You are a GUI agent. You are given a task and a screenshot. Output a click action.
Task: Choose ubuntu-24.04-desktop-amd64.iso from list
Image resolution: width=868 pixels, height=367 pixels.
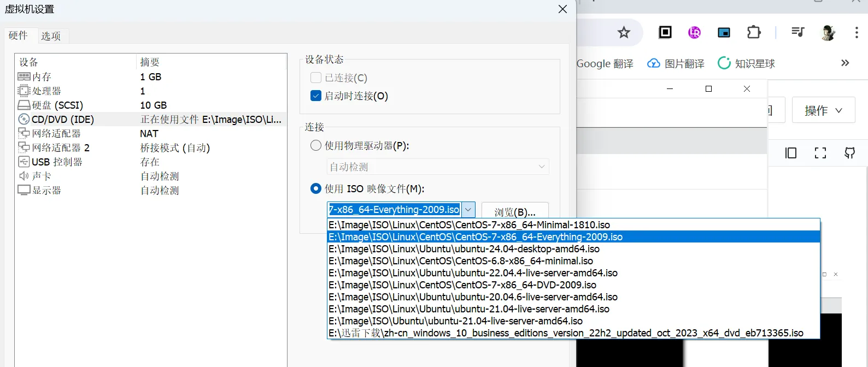click(x=464, y=249)
